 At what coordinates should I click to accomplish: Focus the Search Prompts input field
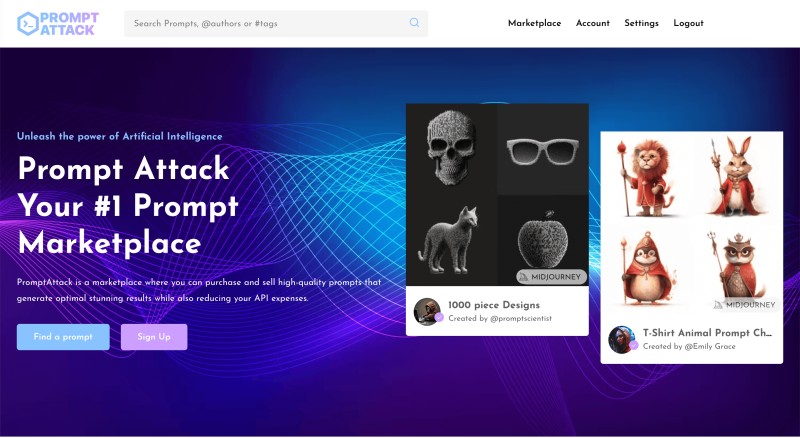pyautogui.click(x=276, y=23)
